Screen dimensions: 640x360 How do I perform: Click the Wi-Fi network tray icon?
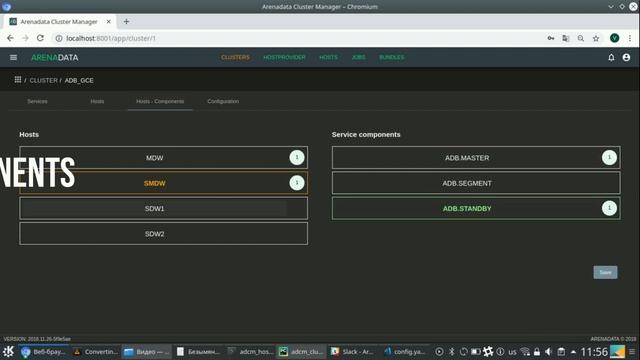click(x=525, y=351)
